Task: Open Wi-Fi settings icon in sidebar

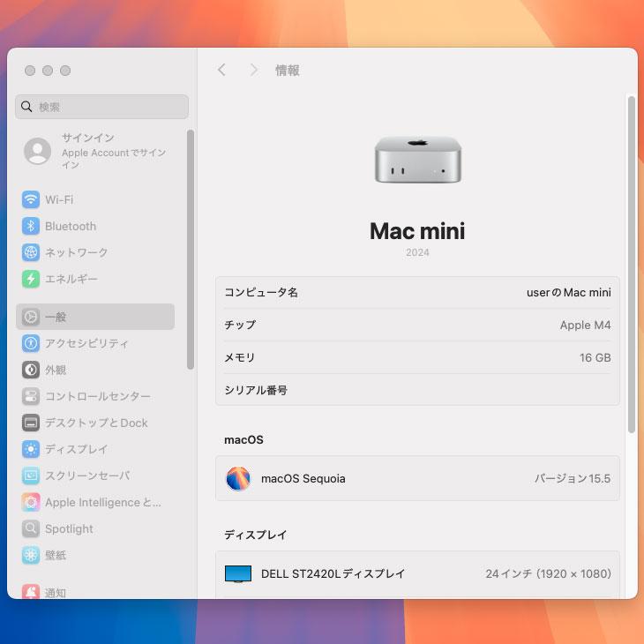Action: (31, 199)
